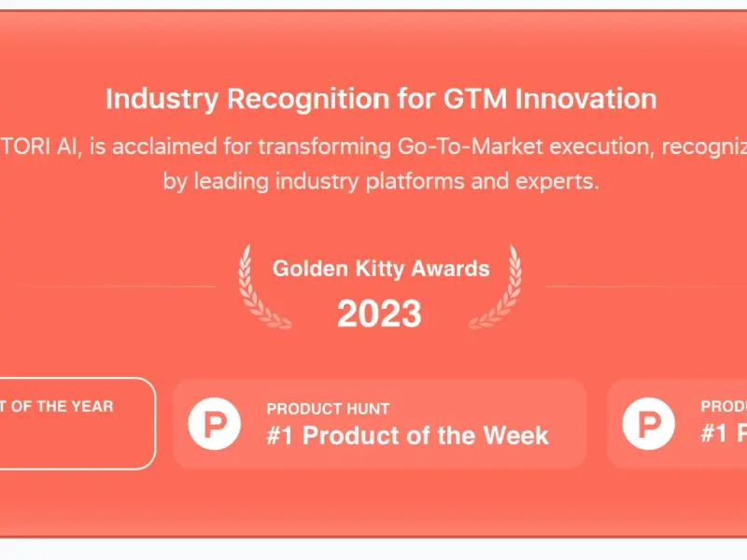Image resolution: width=747 pixels, height=560 pixels.
Task: Click the "#1 Product of the Week" headline text
Action: tap(408, 435)
